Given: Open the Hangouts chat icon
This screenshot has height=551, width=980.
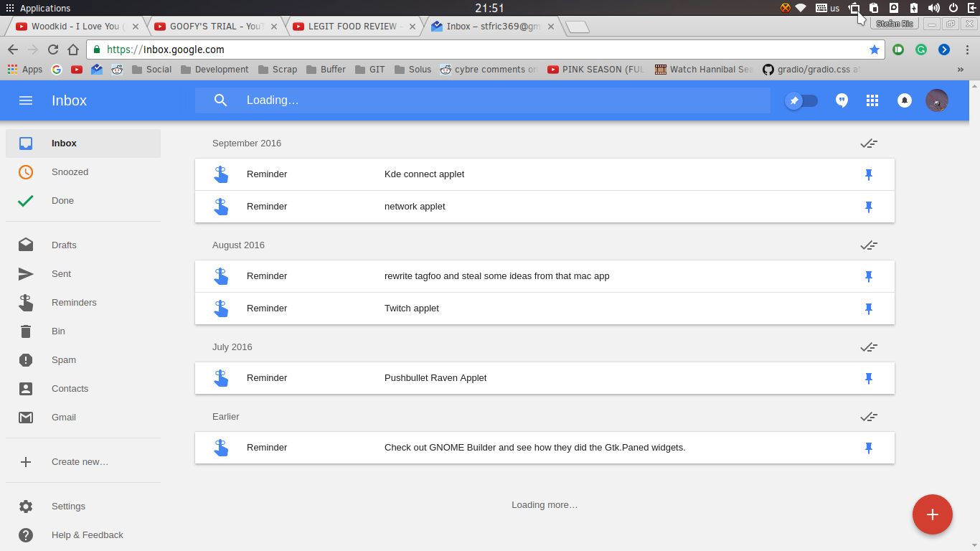Looking at the screenshot, I should [x=842, y=100].
